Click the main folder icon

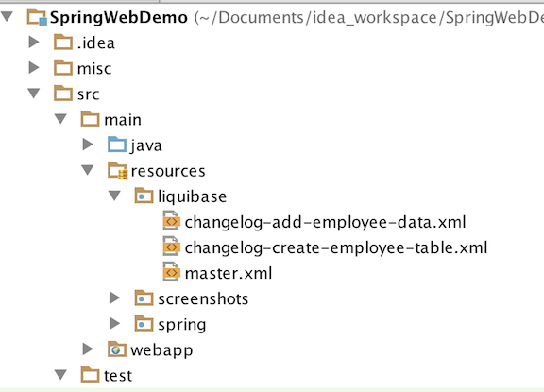coord(91,119)
